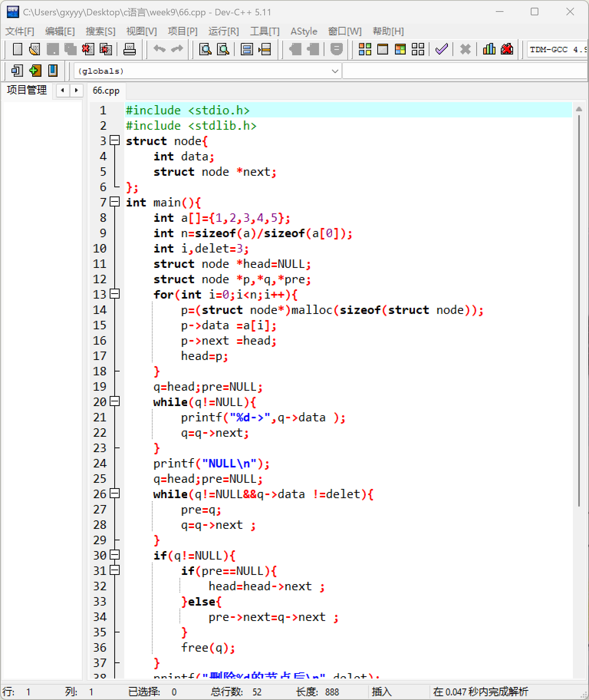Collapse the while loop fold at line 20

115,401
